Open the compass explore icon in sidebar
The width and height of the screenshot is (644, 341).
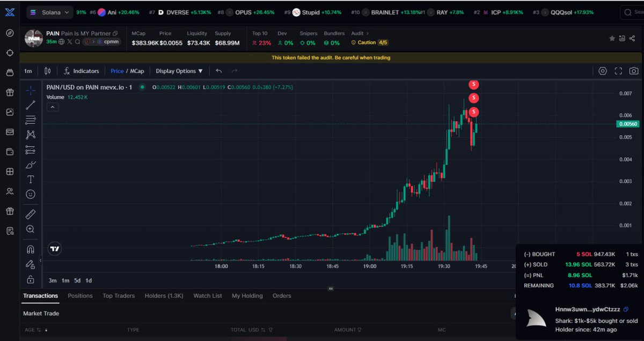coord(10,33)
